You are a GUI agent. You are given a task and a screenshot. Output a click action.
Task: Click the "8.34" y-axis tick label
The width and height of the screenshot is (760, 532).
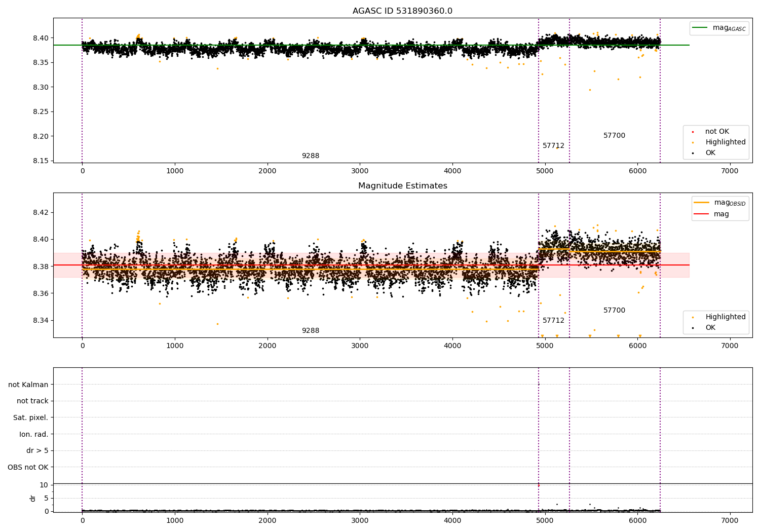click(x=41, y=321)
